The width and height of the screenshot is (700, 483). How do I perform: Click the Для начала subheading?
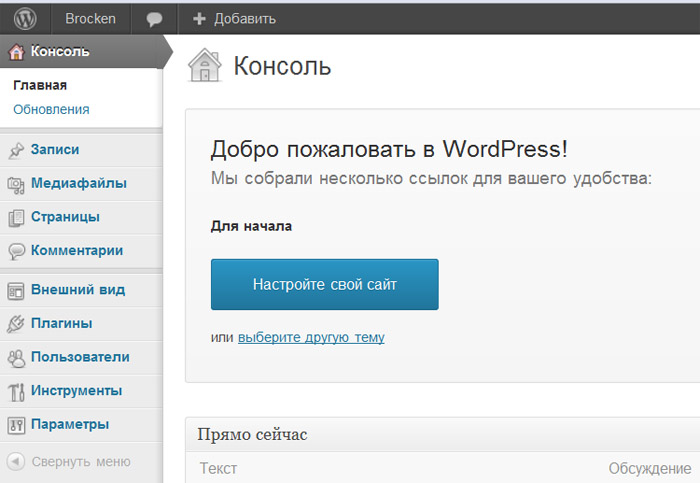251,226
